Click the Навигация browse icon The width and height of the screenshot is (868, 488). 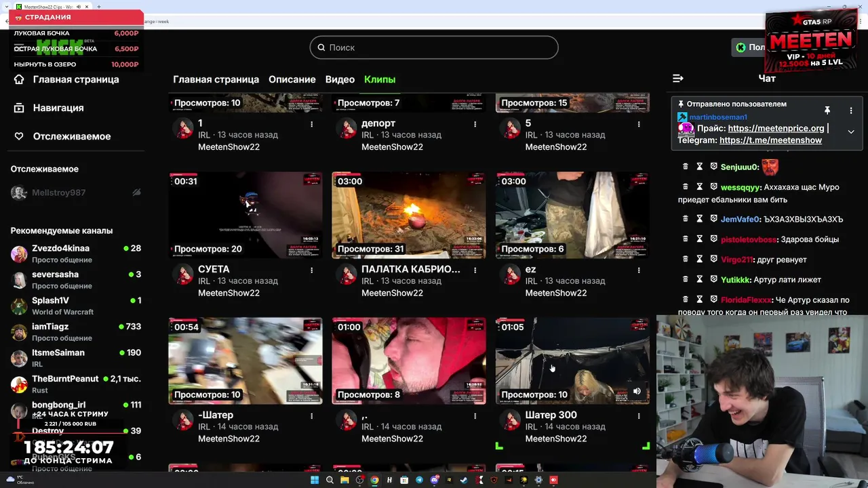[19, 108]
